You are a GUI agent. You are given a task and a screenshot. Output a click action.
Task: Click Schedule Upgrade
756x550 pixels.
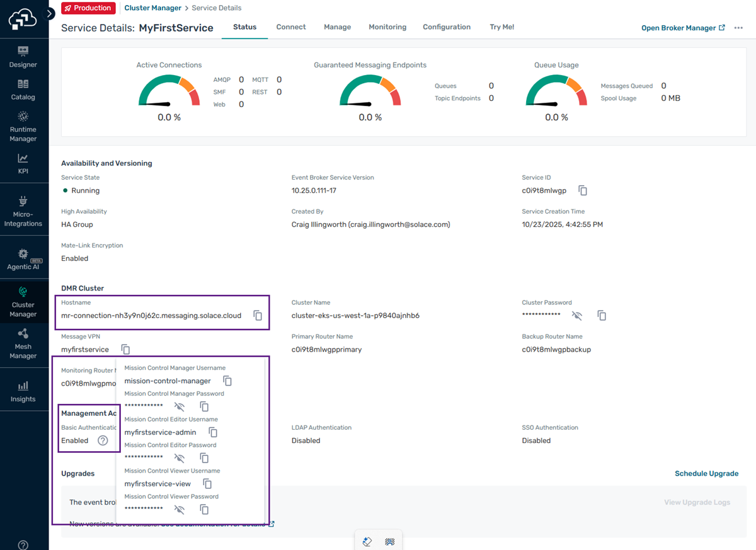tap(706, 473)
